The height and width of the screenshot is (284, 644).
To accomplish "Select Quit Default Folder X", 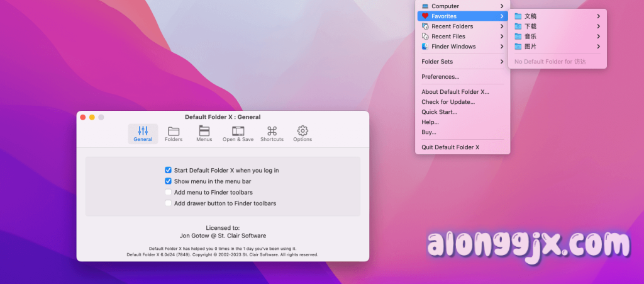I will click(450, 147).
